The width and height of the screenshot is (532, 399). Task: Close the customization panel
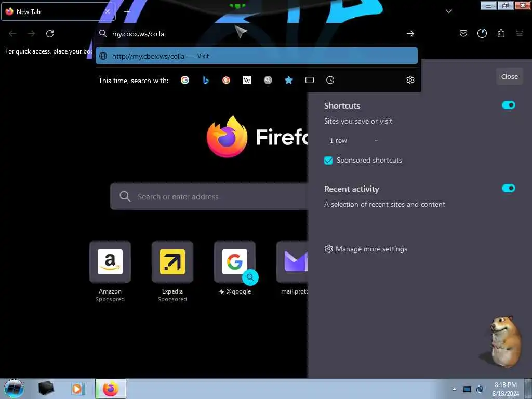point(509,77)
